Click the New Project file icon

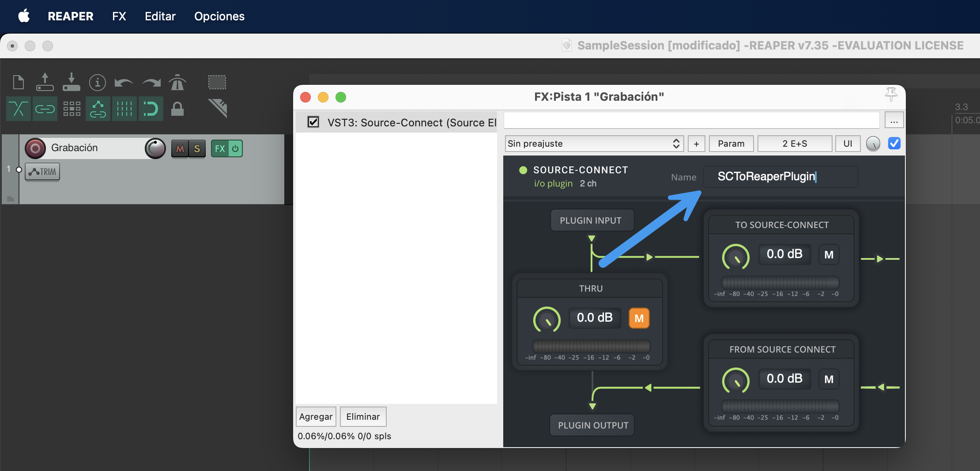pos(19,82)
